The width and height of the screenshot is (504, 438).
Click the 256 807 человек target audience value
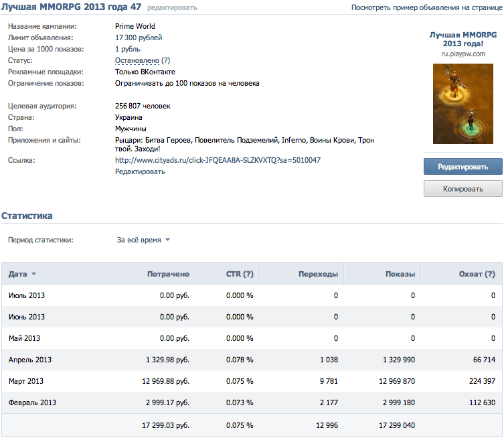click(143, 106)
